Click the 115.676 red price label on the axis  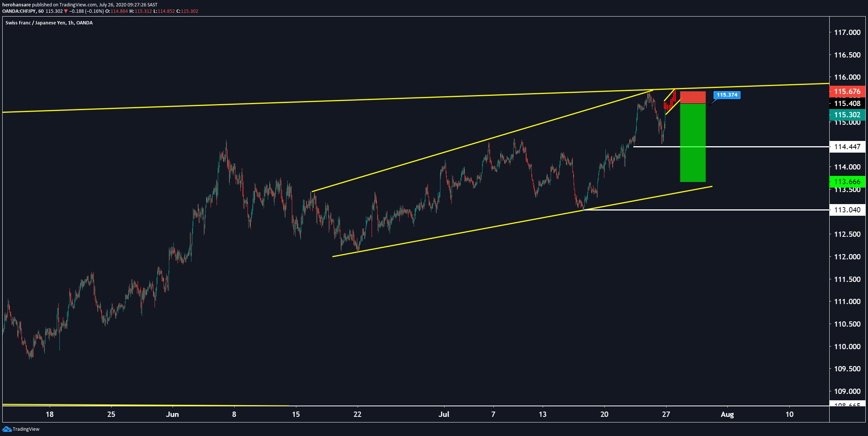[x=847, y=91]
